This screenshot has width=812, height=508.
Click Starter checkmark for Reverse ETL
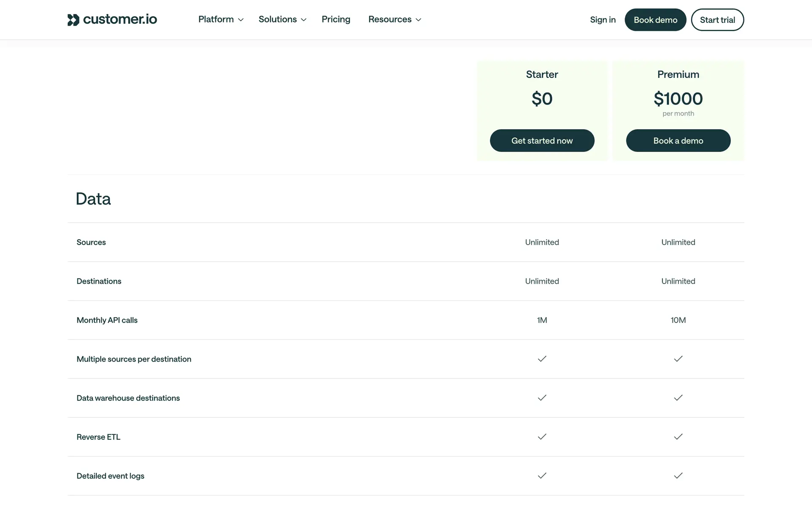542,437
